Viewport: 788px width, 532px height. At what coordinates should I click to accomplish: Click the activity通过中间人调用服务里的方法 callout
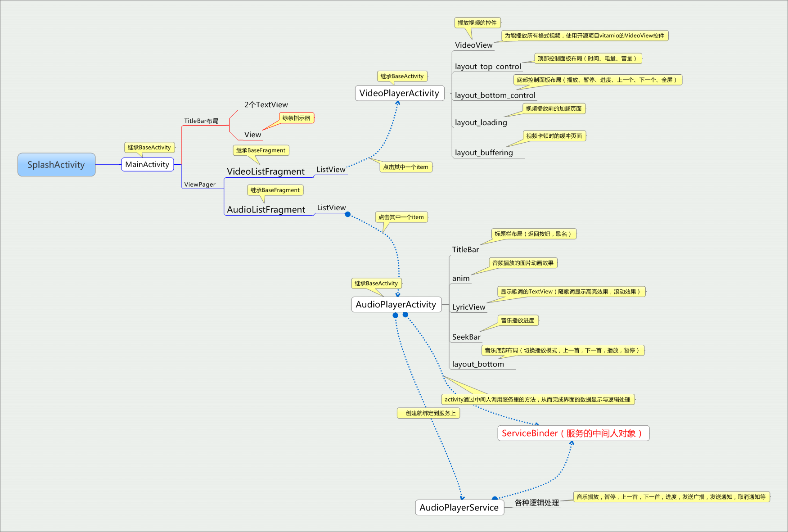click(538, 399)
